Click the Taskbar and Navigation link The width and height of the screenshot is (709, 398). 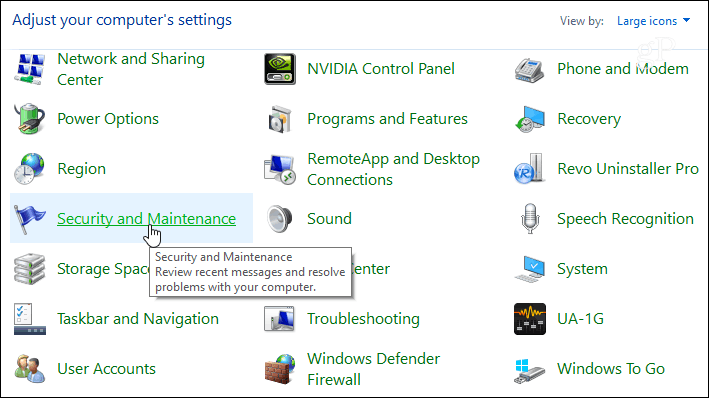[x=138, y=319]
